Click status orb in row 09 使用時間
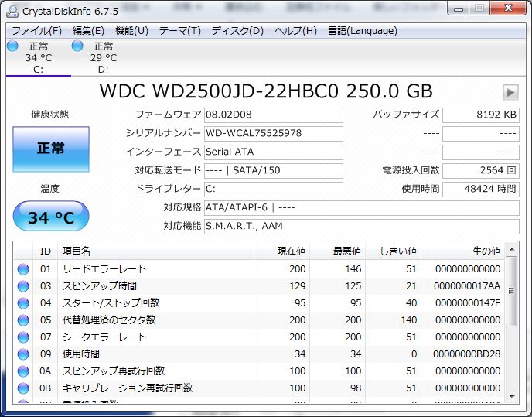 (x=23, y=354)
